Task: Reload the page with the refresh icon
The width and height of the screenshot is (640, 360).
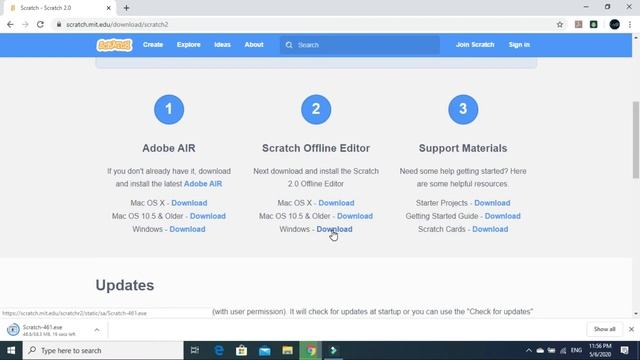Action: coord(40,24)
